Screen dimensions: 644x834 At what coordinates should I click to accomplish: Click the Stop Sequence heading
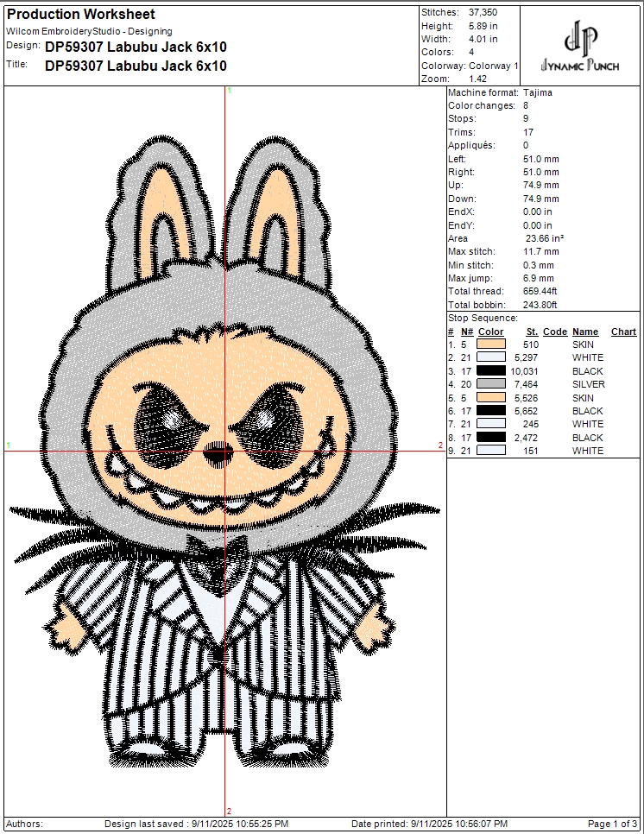point(483,318)
